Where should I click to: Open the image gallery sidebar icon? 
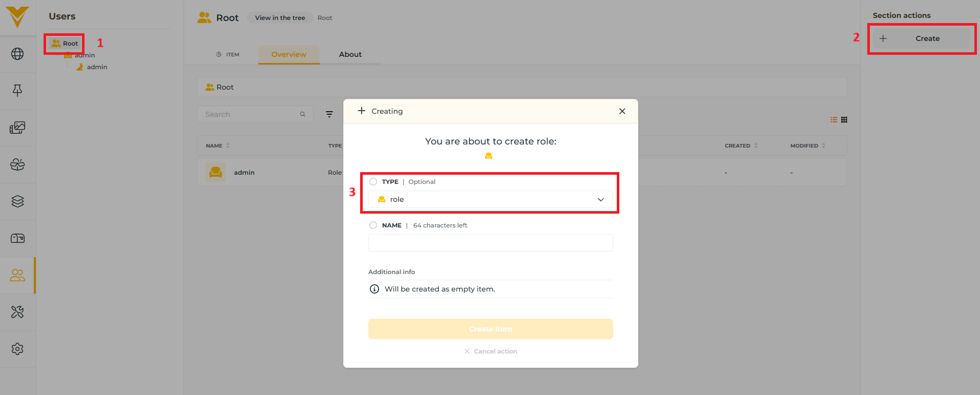[x=17, y=128]
